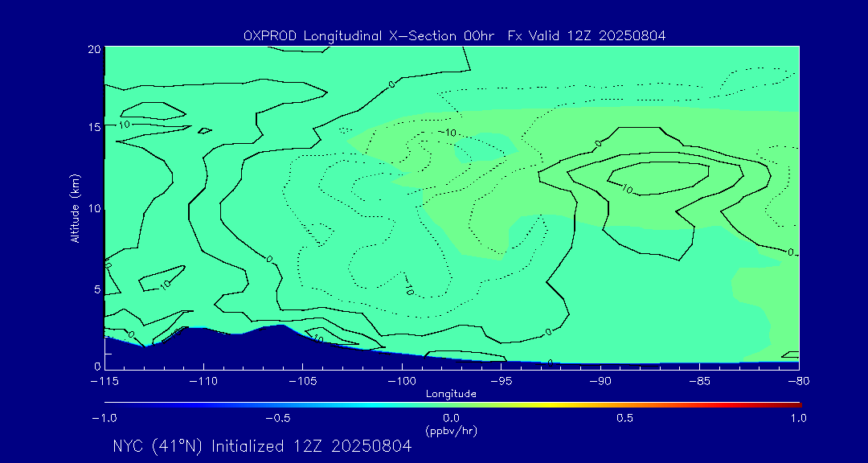Click the colorbar at the 0.0 midpoint

[x=452, y=404]
